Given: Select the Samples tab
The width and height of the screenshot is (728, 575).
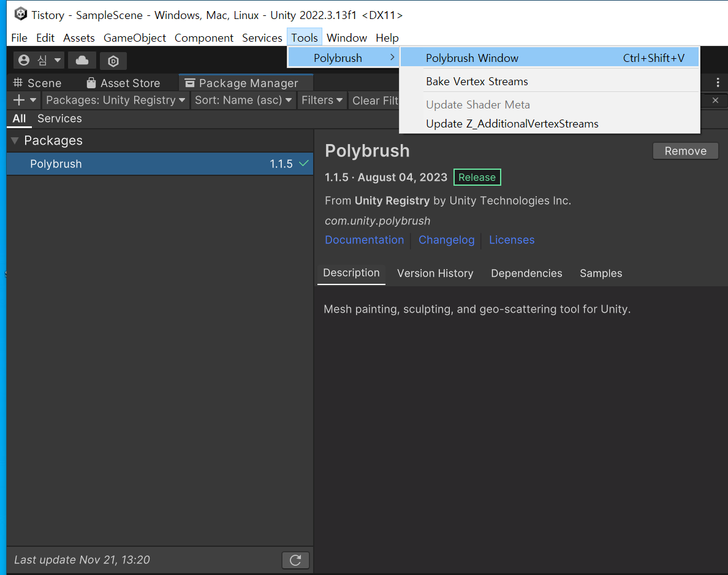Looking at the screenshot, I should click(x=601, y=273).
